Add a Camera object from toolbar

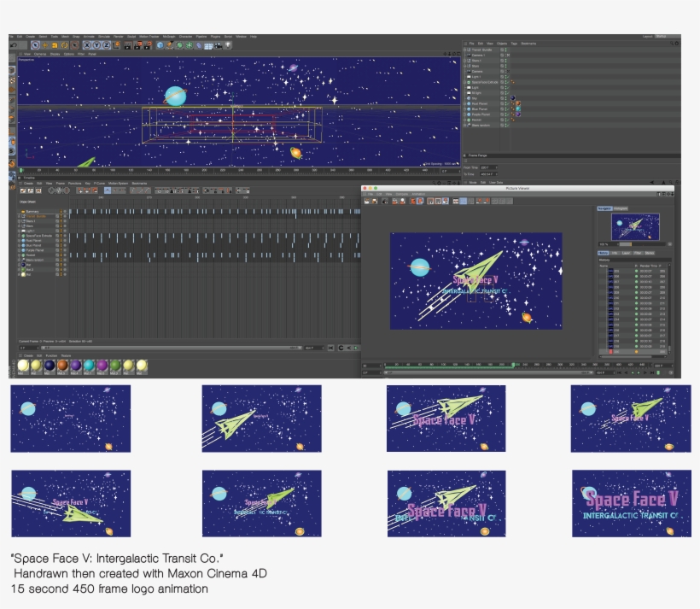[x=219, y=45]
